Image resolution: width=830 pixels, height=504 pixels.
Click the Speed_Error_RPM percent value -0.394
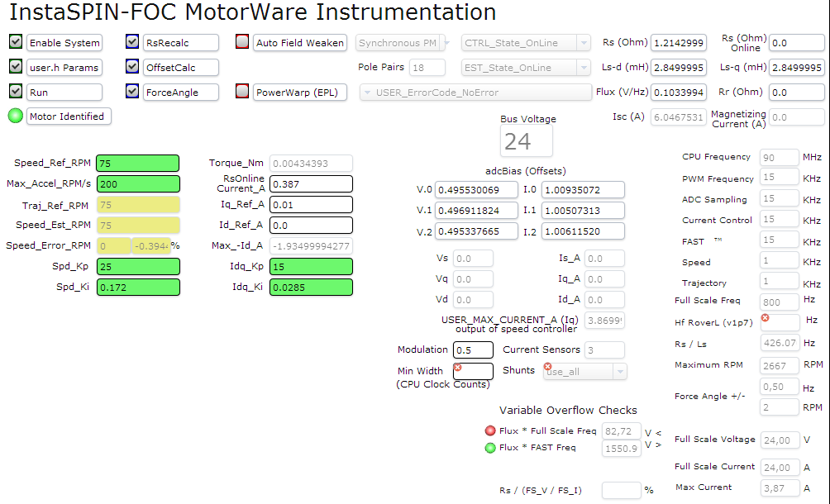point(150,246)
